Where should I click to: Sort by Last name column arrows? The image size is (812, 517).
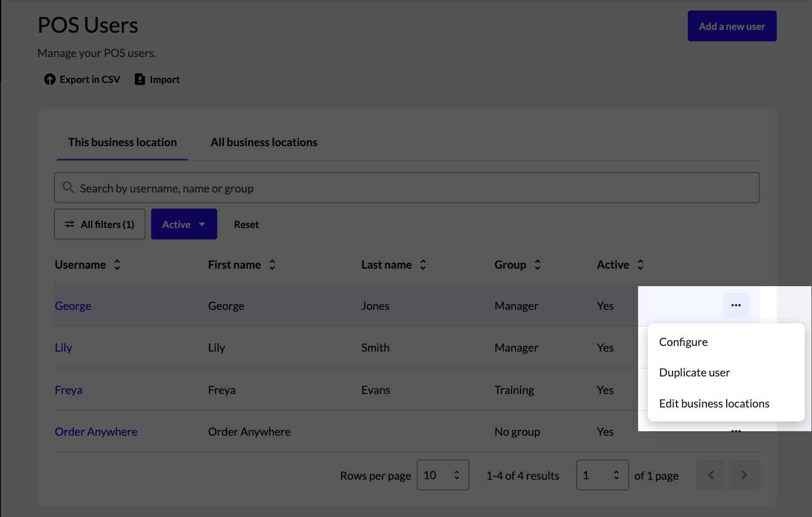pos(423,265)
